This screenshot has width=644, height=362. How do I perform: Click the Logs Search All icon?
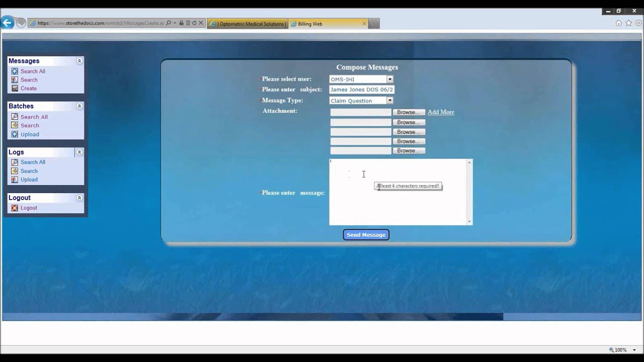click(15, 162)
